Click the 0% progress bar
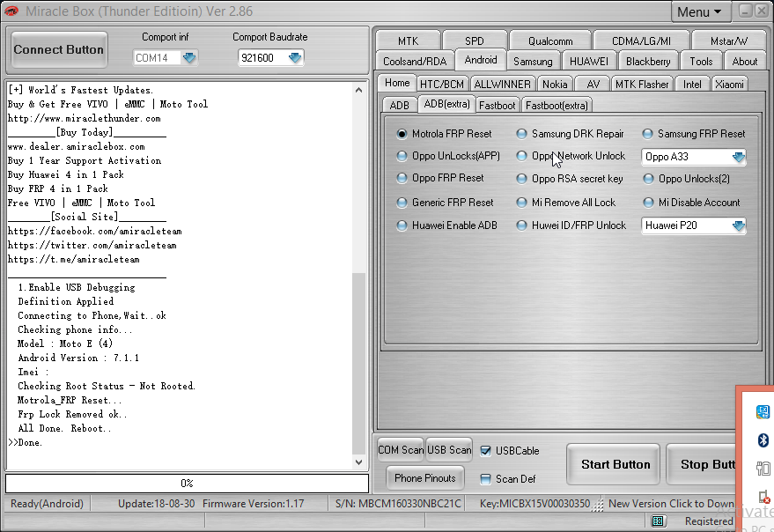The width and height of the screenshot is (774, 532). (x=187, y=483)
